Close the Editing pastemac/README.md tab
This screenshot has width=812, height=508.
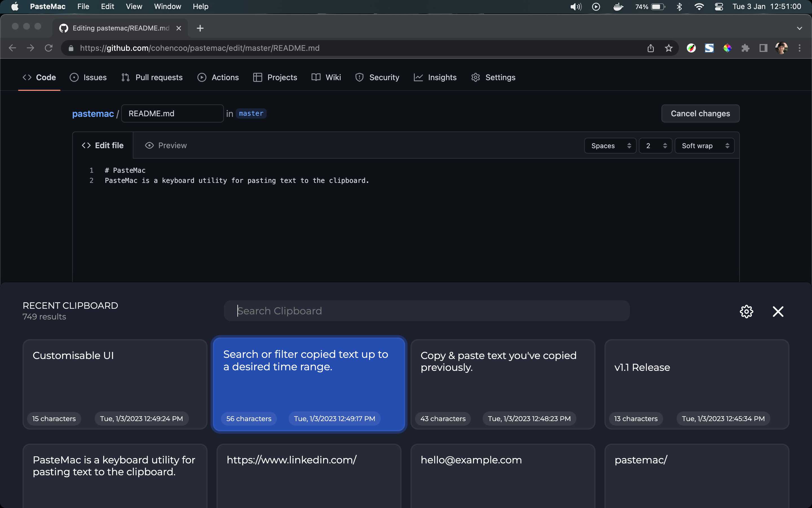[179, 28]
